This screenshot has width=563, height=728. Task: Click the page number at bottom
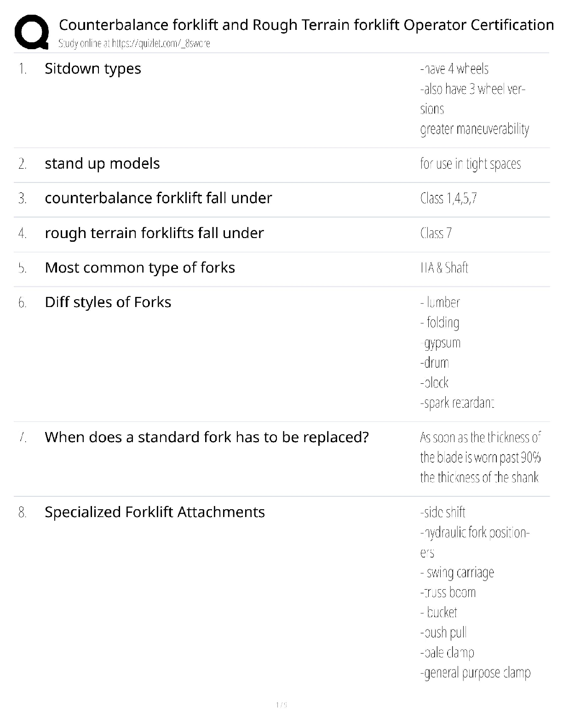(x=281, y=705)
